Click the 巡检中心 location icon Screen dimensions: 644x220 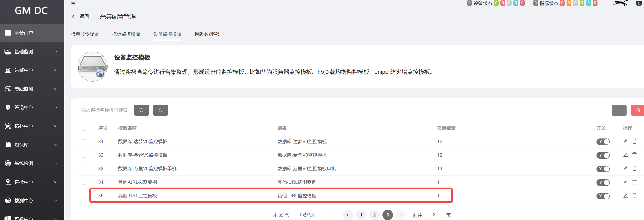[x=8, y=182]
